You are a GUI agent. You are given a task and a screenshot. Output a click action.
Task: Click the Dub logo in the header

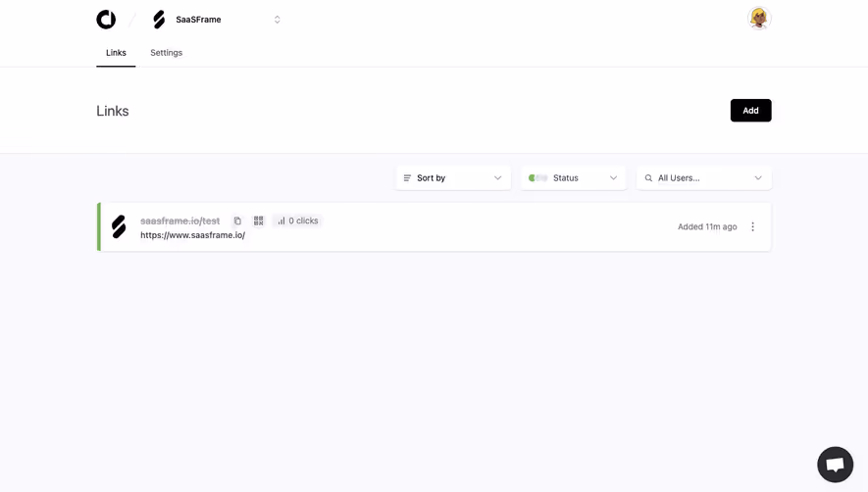tap(106, 20)
